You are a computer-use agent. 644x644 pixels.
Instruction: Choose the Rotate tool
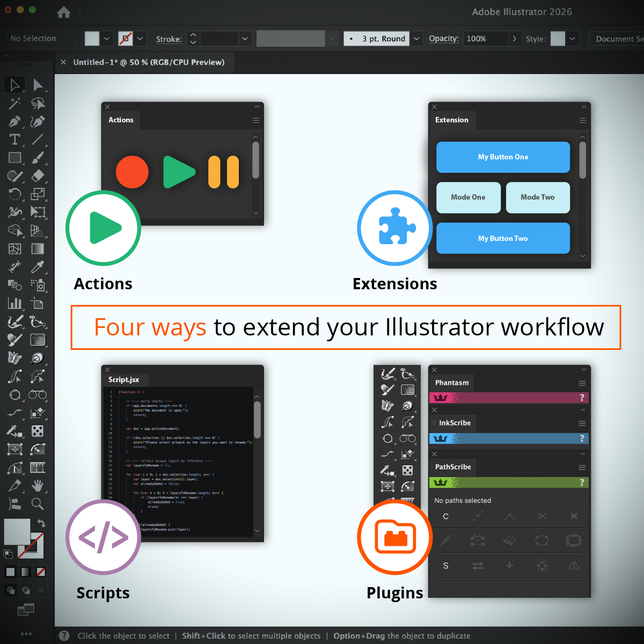[x=15, y=194]
